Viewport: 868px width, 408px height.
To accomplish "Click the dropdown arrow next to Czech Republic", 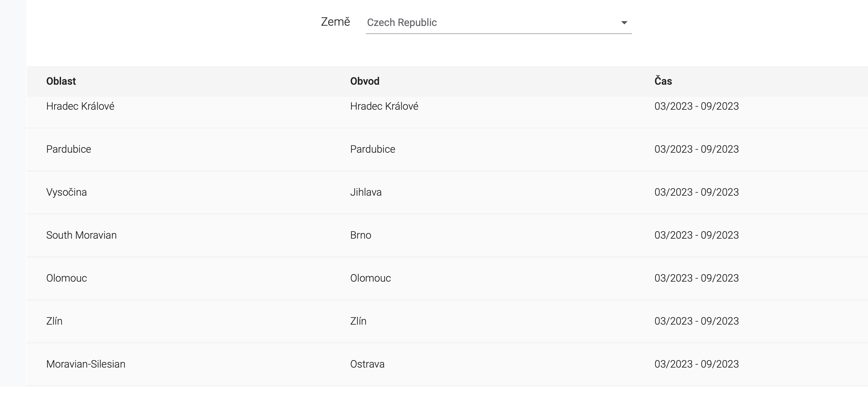I will click(x=624, y=22).
